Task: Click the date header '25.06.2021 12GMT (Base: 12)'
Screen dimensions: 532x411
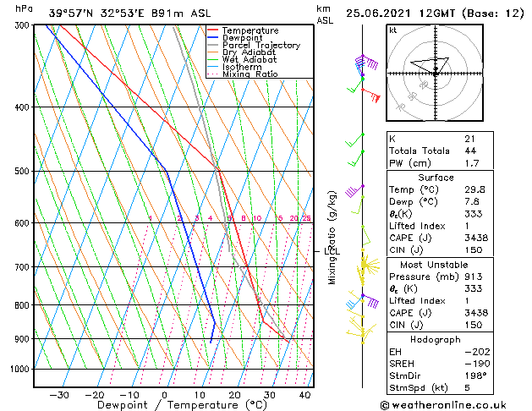Action: click(x=435, y=14)
